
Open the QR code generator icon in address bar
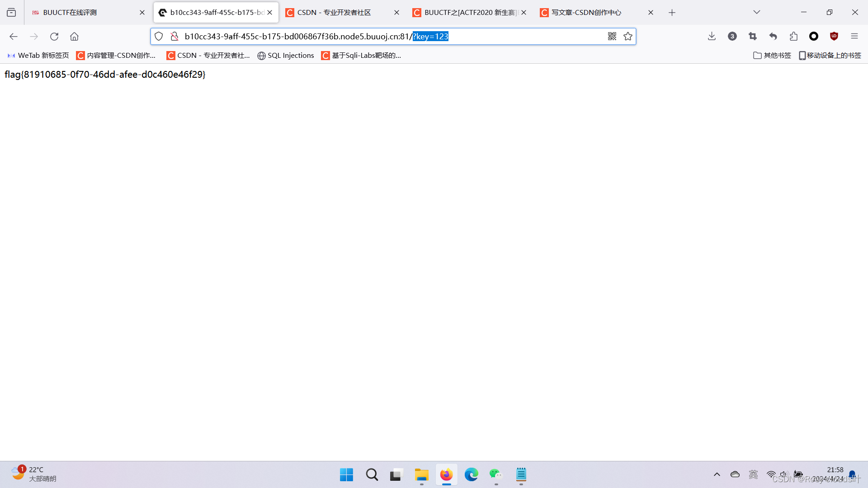tap(612, 37)
